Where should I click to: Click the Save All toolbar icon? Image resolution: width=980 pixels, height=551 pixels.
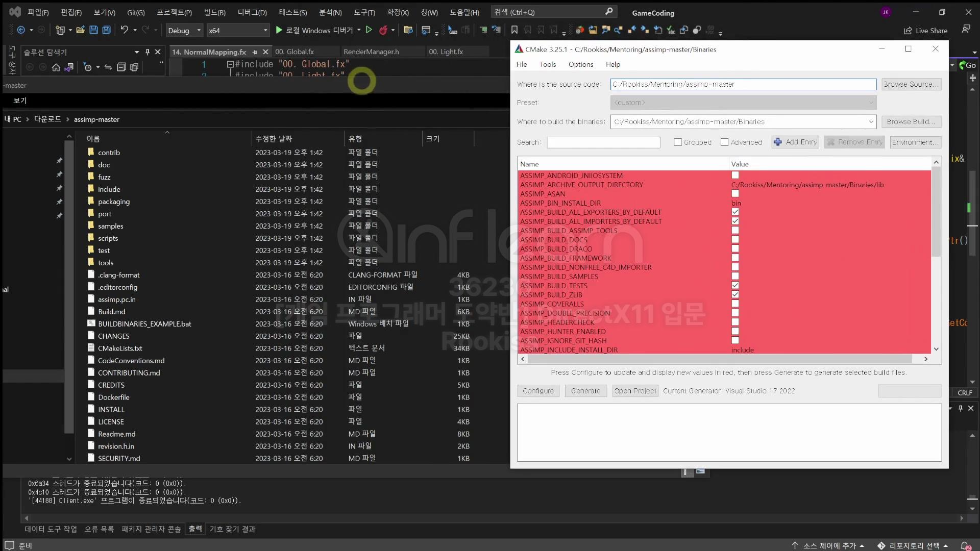point(106,30)
